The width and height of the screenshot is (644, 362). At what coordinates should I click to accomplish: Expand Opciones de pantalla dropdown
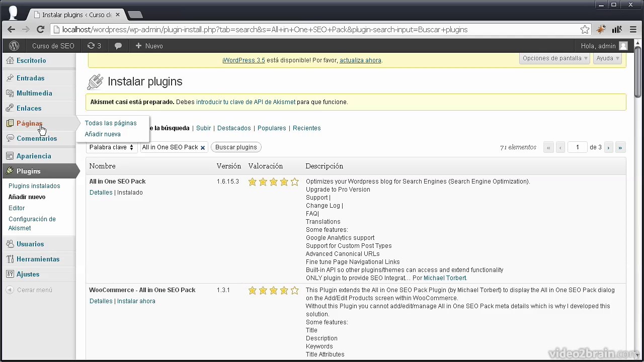click(554, 58)
